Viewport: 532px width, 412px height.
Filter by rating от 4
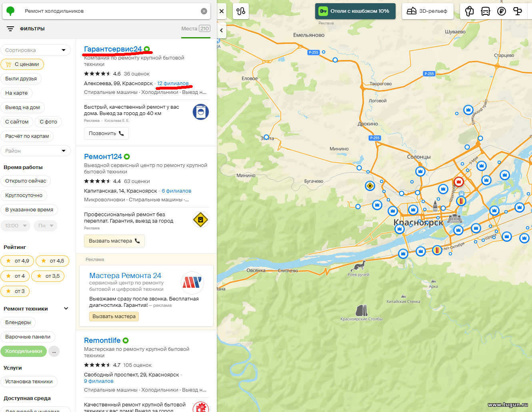15,276
